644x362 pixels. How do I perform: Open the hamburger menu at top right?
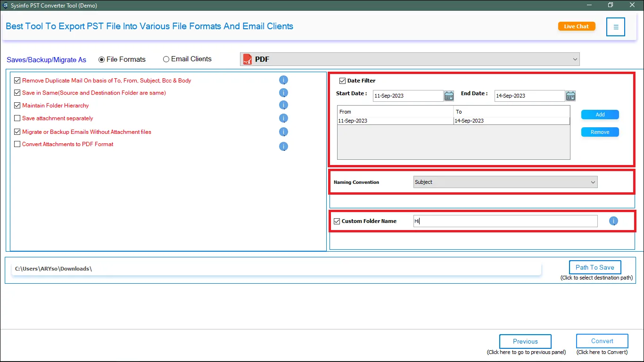(x=616, y=27)
